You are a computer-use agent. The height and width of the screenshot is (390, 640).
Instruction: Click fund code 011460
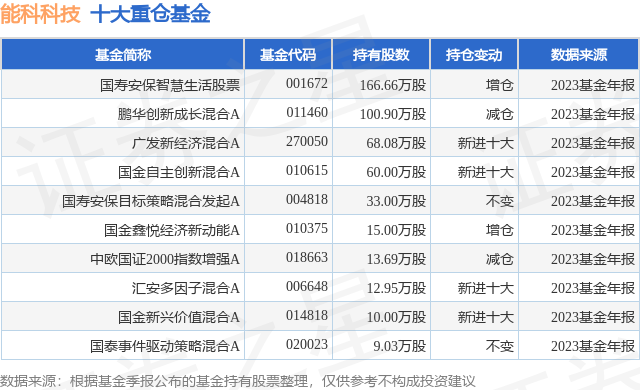click(307, 113)
